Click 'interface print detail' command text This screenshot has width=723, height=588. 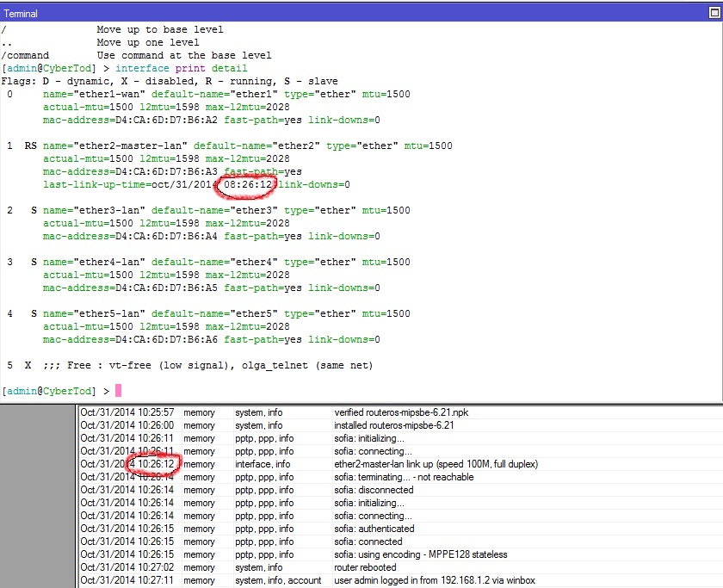(182, 68)
